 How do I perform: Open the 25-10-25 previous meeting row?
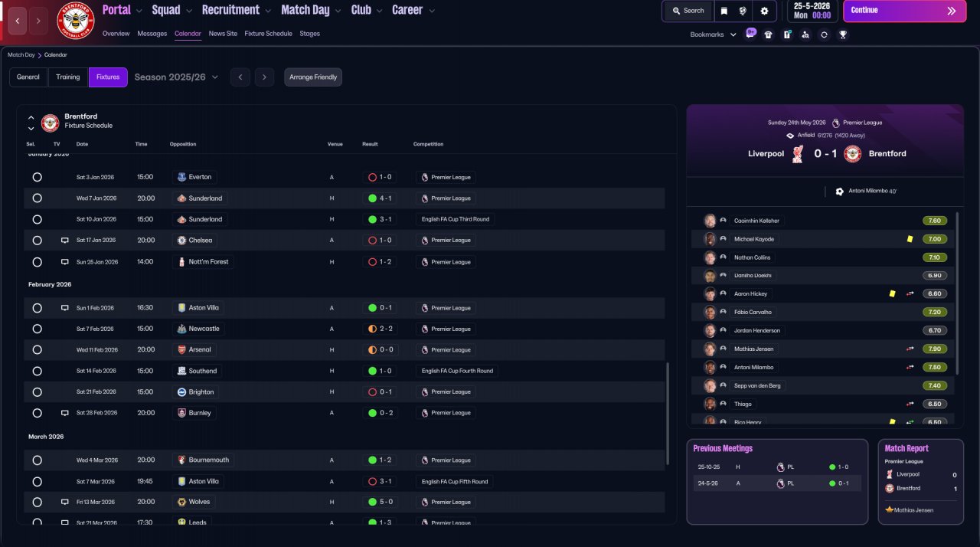point(777,467)
